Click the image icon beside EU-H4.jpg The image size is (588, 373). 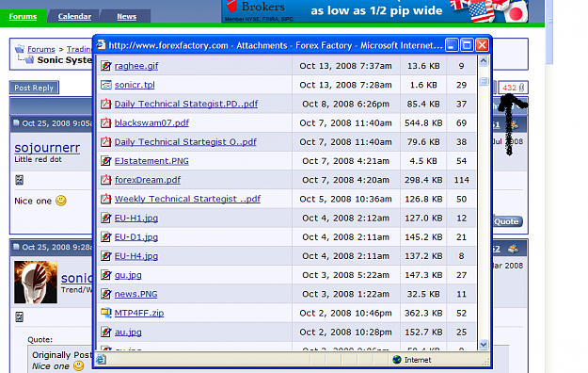[105, 256]
